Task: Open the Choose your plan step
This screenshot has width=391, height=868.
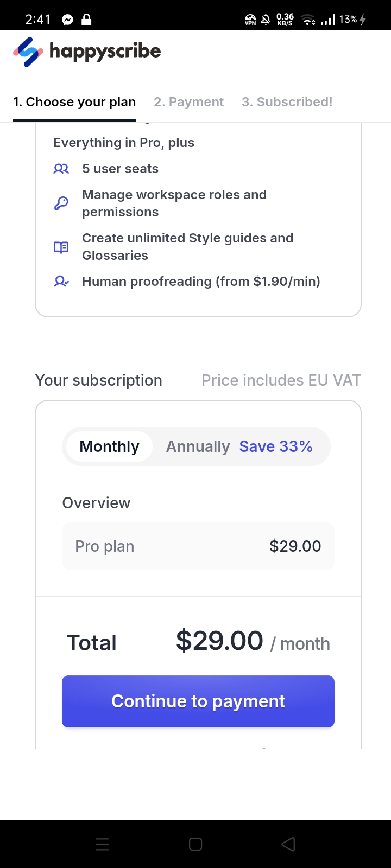Action: point(74,102)
